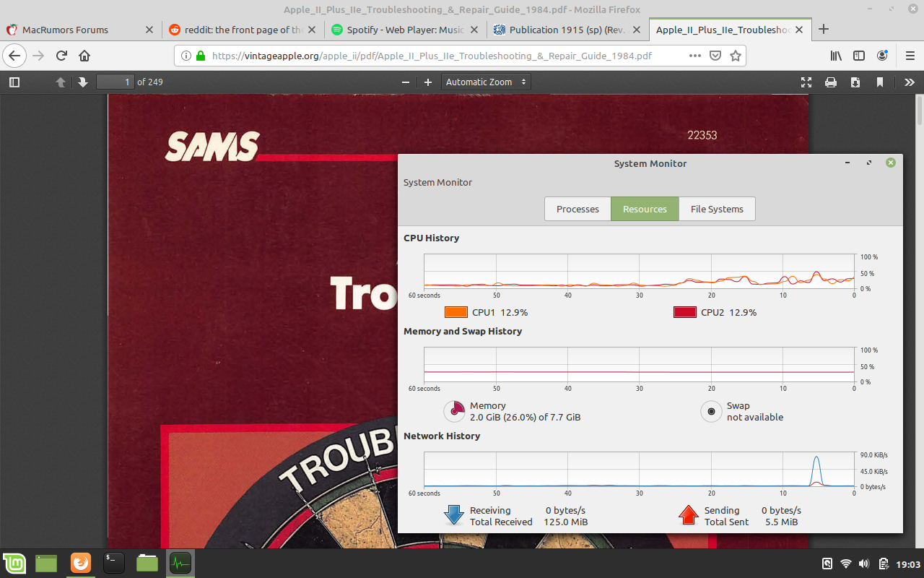Viewport: 924px width, 578px height.
Task: Open volume control in tray
Action: (x=865, y=564)
